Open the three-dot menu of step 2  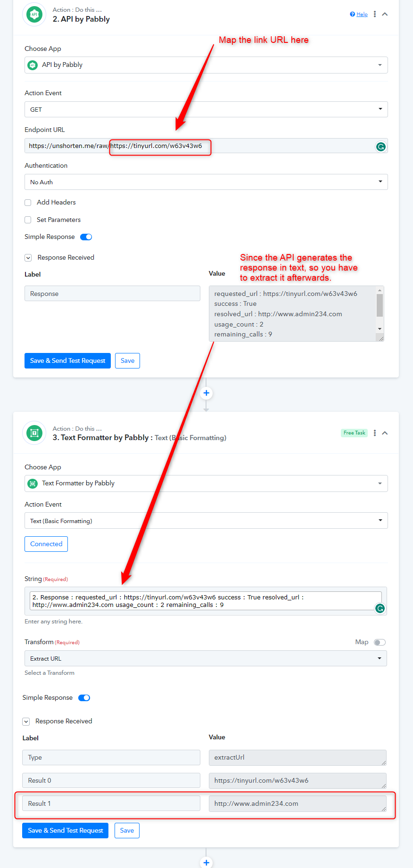click(375, 14)
